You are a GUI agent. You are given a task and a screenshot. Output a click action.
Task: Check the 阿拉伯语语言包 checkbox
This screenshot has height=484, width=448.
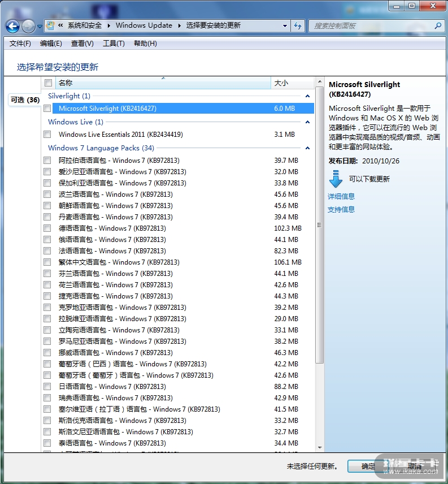[x=47, y=160]
